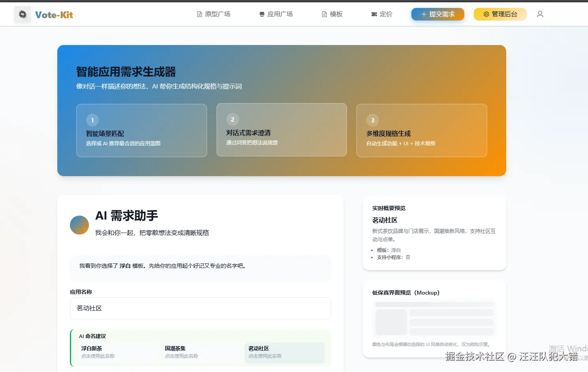Select the 智能场景匹配 step card
Image resolution: width=588 pixels, height=372 pixels.
141,130
